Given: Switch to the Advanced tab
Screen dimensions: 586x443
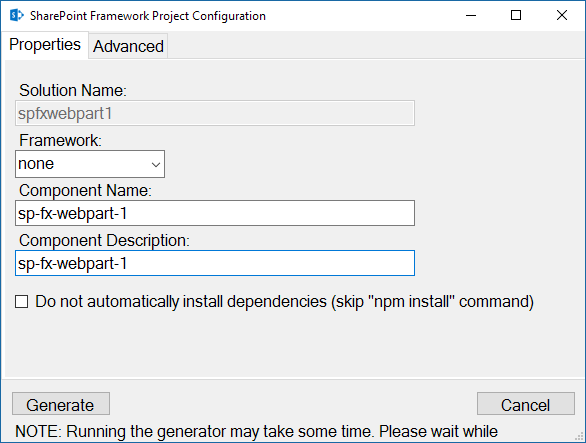Looking at the screenshot, I should pos(128,46).
